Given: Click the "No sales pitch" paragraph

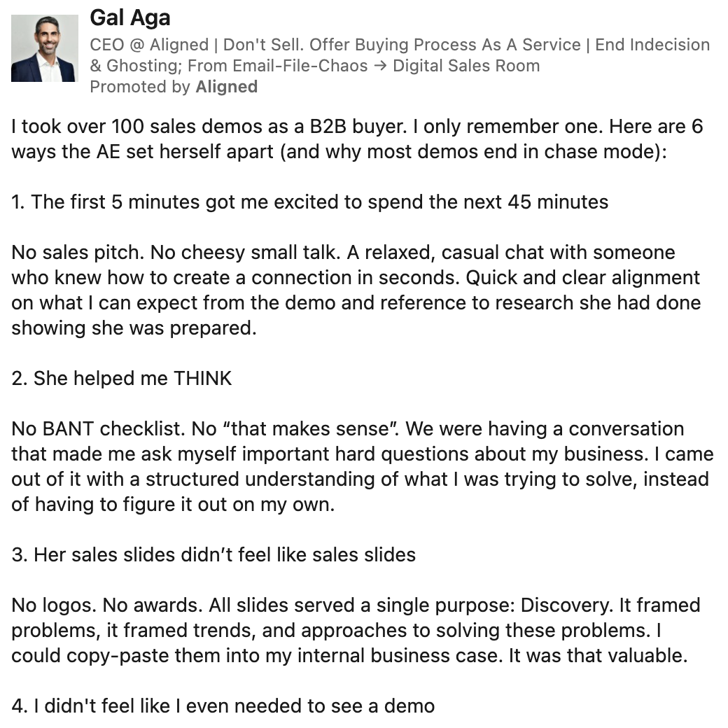Looking at the screenshot, I should point(356,290).
